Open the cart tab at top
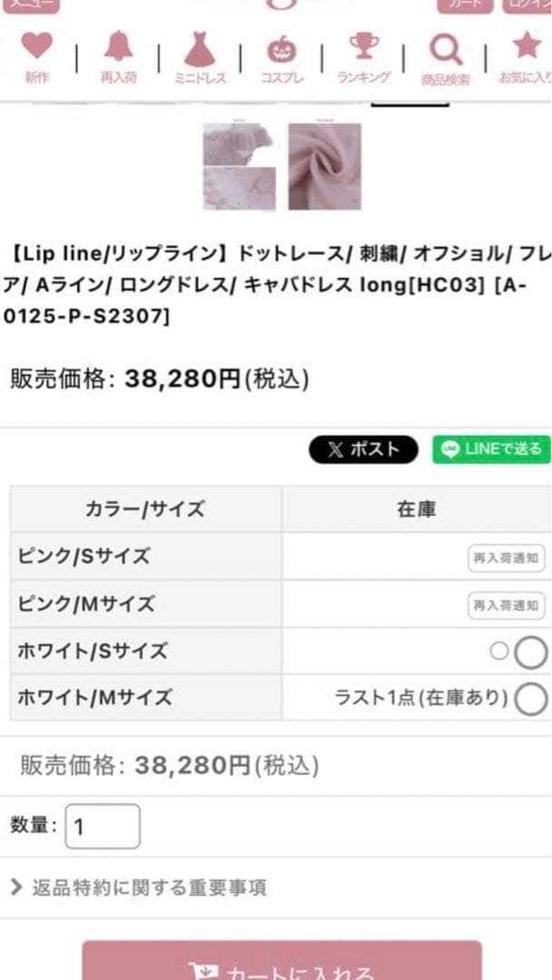This screenshot has width=552, height=980. point(465,5)
